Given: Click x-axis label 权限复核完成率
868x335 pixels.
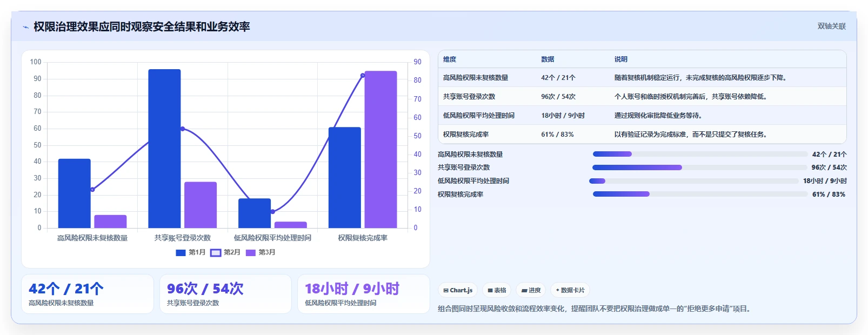Looking at the screenshot, I should [x=363, y=238].
